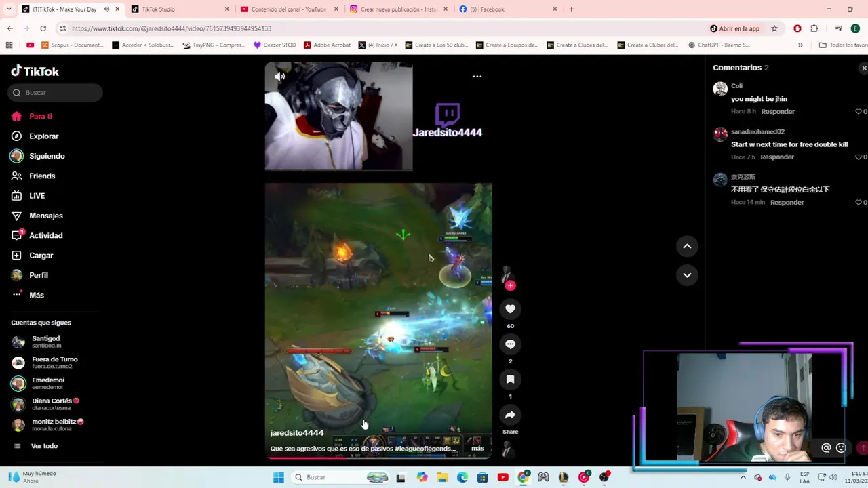Show hidden system tray icons
The height and width of the screenshot is (488, 868).
743,477
